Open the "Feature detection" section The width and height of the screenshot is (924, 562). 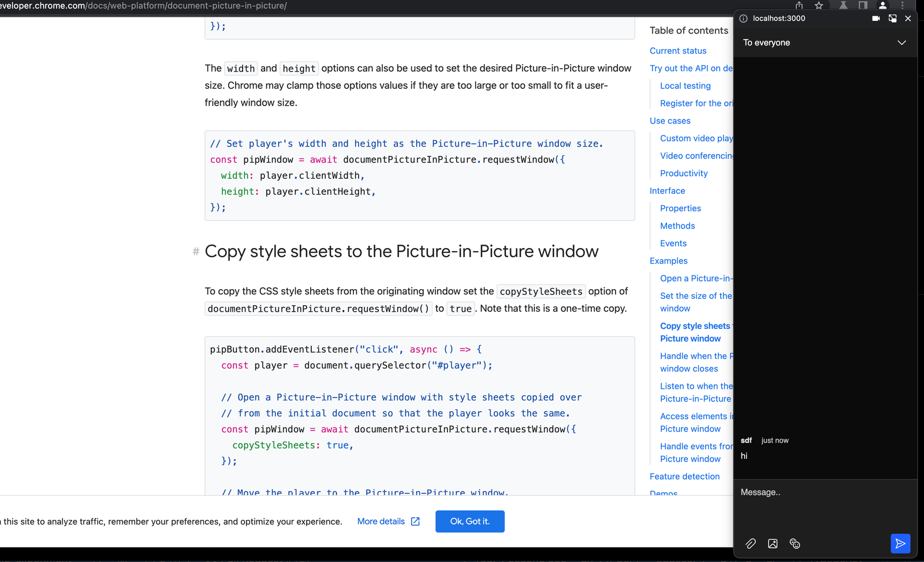[x=684, y=476]
